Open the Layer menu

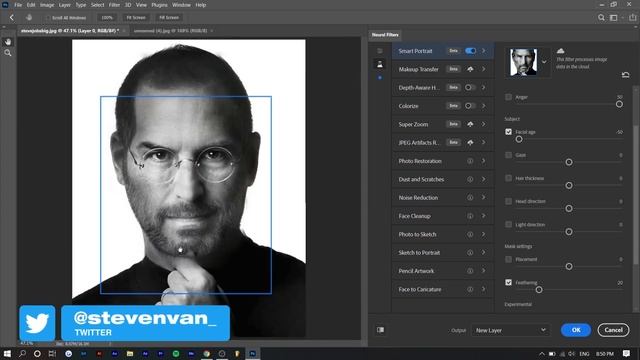point(65,5)
